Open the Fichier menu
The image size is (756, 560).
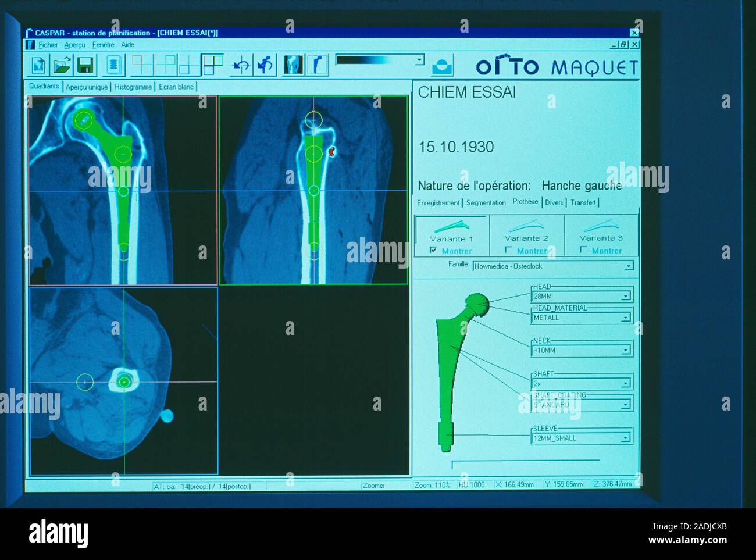pyautogui.click(x=48, y=45)
